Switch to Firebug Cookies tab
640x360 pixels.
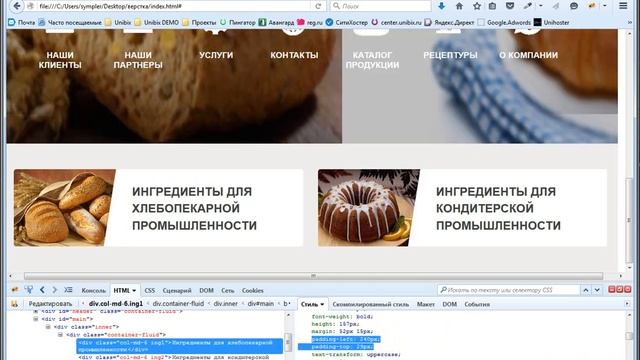[x=253, y=290]
